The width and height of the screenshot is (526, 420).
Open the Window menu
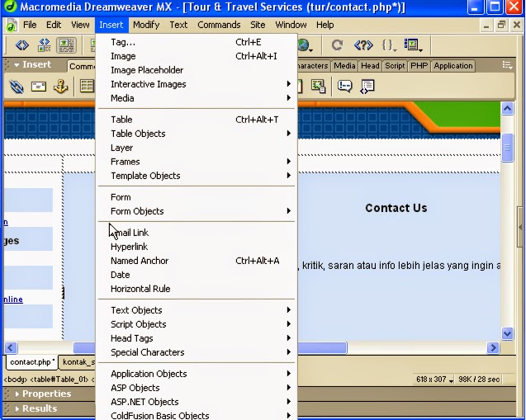pos(291,25)
